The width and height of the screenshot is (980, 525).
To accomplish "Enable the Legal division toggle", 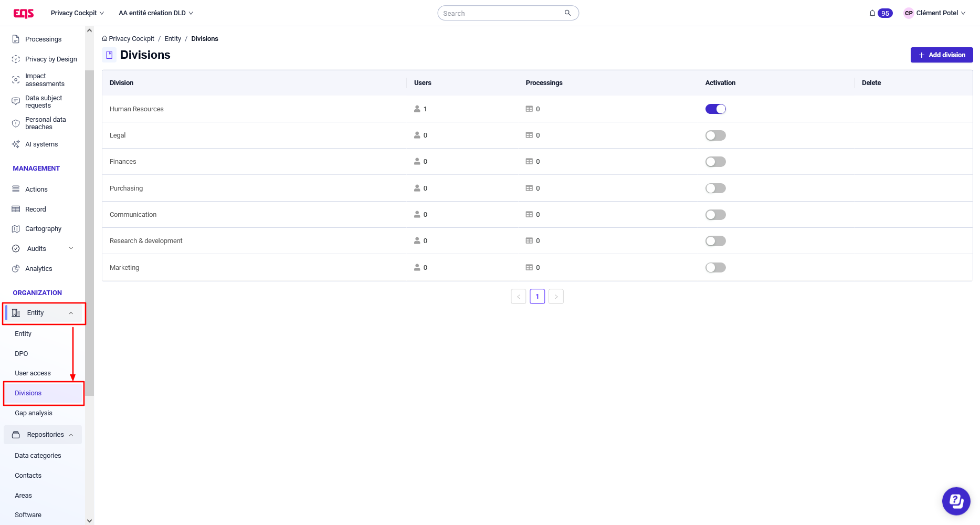I will [x=715, y=135].
